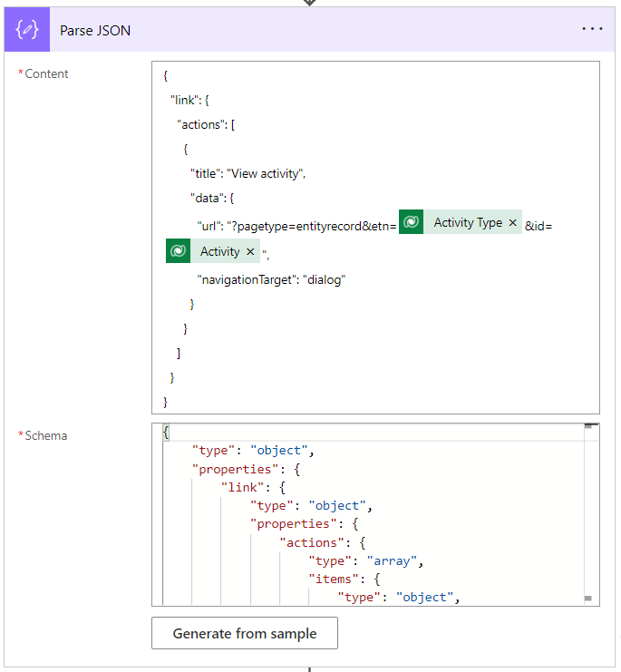Click the Schema editor vertical scrollbar

pyautogui.click(x=591, y=514)
